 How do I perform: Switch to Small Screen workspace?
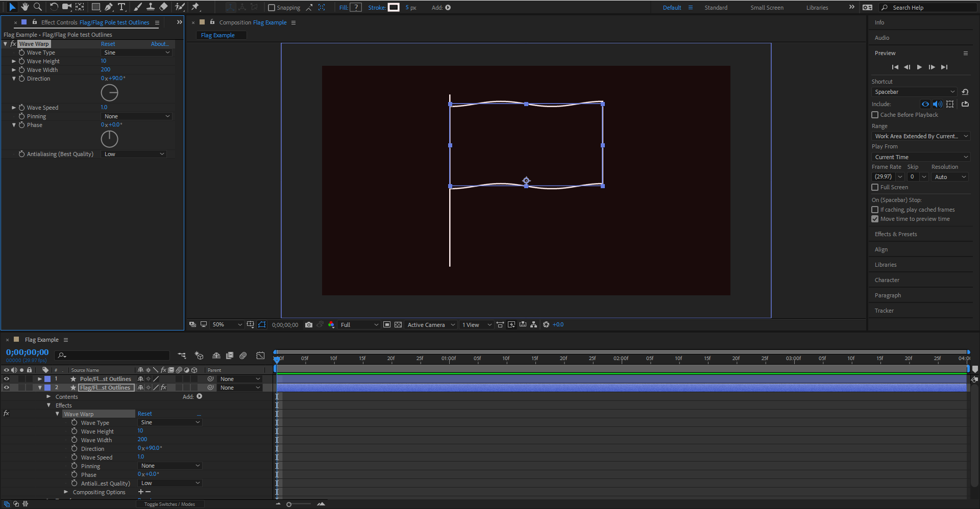point(767,8)
